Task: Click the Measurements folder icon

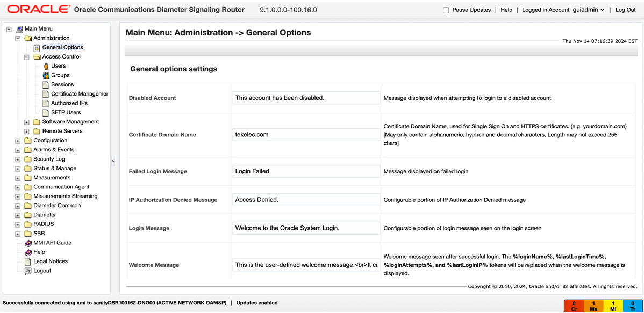Action: 27,178
